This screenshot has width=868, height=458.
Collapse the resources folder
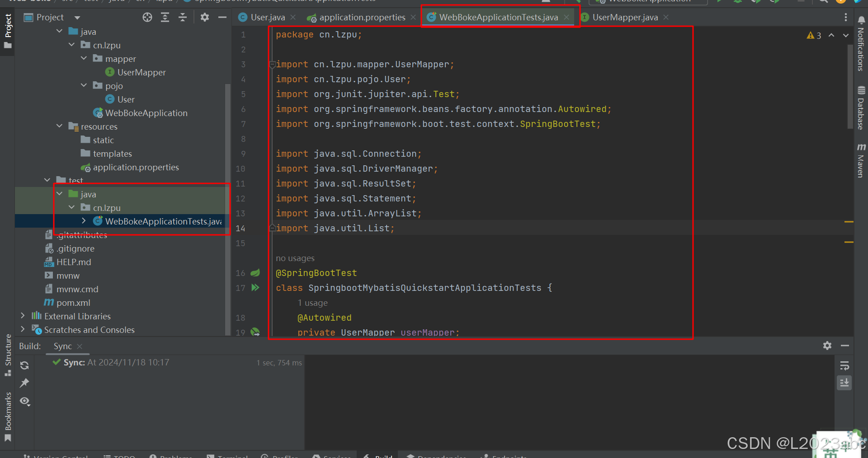coord(59,126)
